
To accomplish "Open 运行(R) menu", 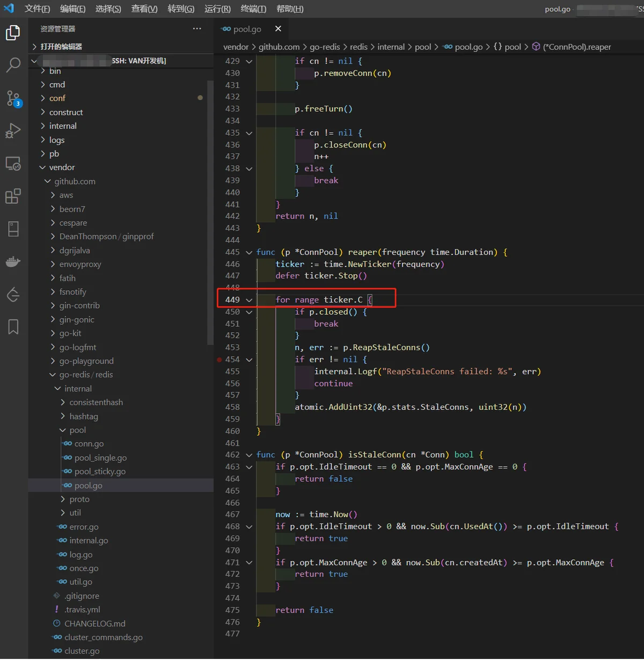I will 217,9.
